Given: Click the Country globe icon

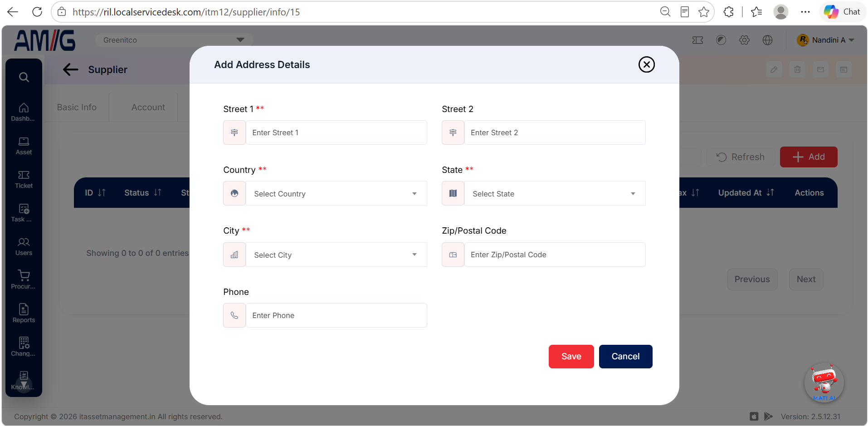Looking at the screenshot, I should (x=234, y=193).
